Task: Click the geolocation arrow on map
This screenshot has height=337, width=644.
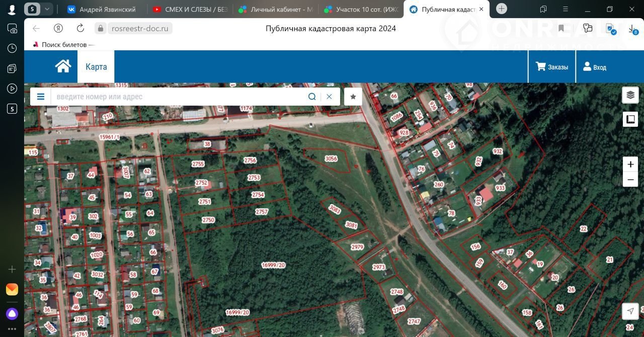Action: tap(630, 311)
